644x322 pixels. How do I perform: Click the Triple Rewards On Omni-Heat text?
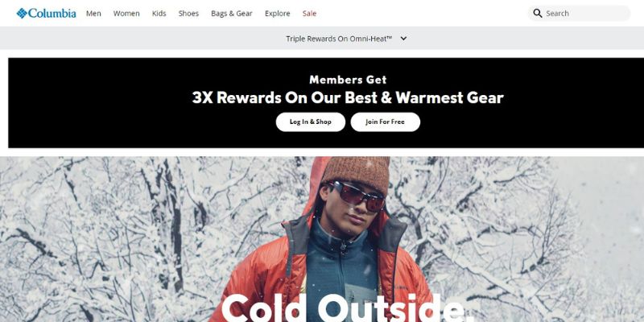tap(339, 38)
